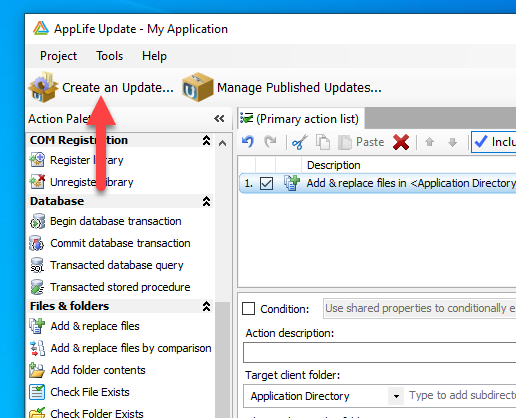516x418 pixels.
Task: Move action up with the up arrow
Action: 429,142
